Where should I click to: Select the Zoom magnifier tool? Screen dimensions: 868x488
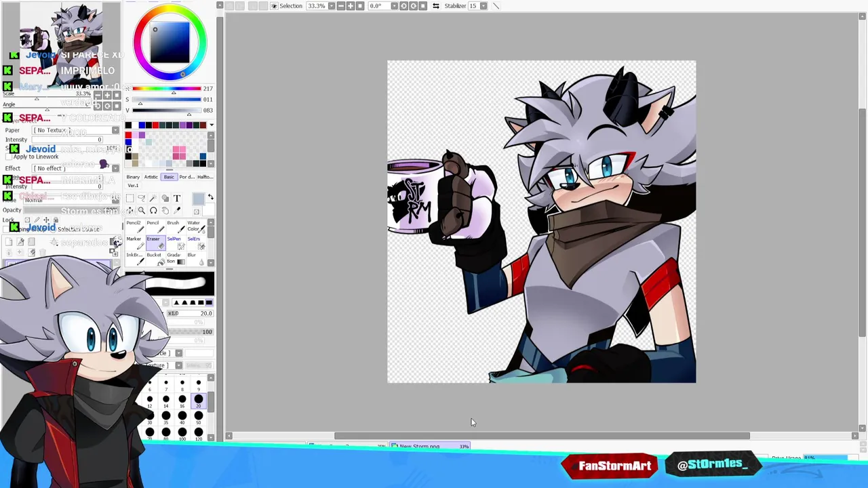142,211
